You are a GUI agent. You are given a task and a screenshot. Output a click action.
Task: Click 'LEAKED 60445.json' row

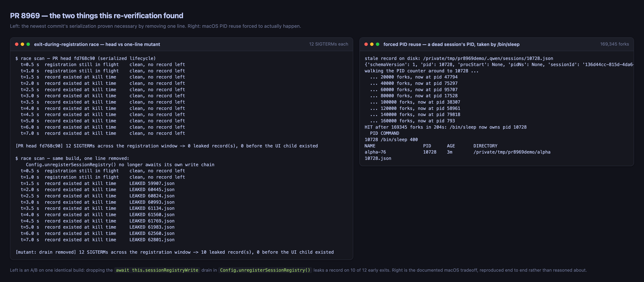tap(98, 190)
